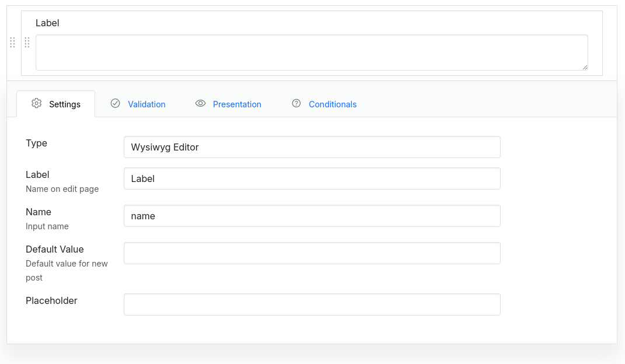Switch to the Validation tab
Screen dimensions: 625x364
[146, 104]
